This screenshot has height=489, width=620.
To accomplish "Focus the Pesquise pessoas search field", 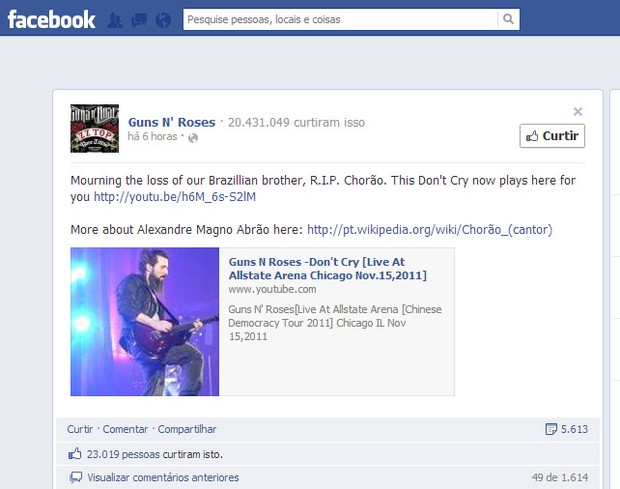I will click(340, 19).
